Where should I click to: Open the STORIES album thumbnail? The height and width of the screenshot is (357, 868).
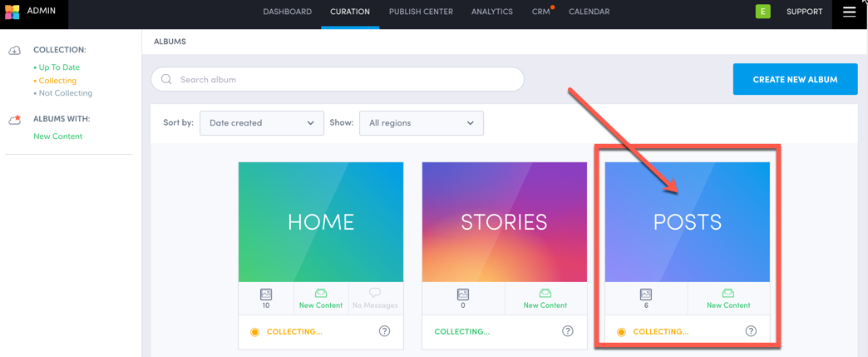504,221
